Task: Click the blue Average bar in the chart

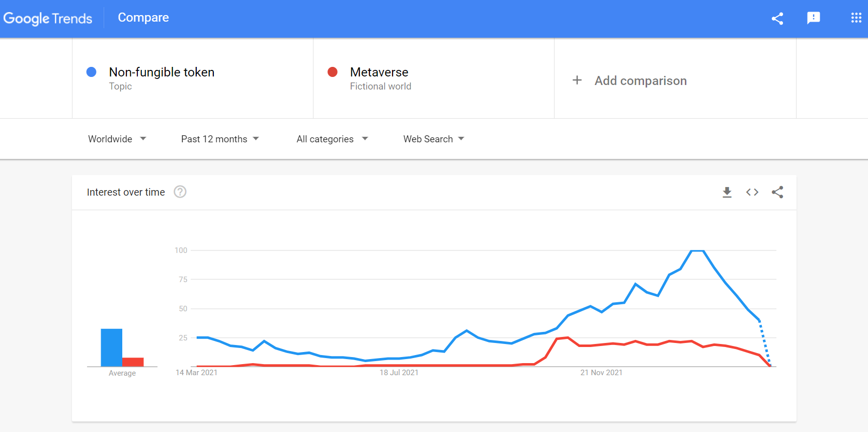Action: [111, 348]
